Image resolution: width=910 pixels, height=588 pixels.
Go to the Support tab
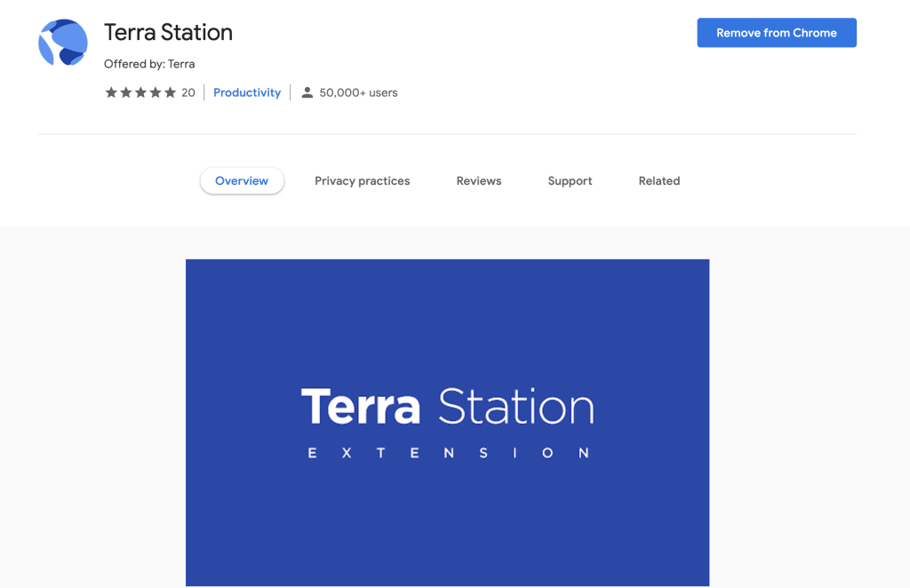(570, 181)
